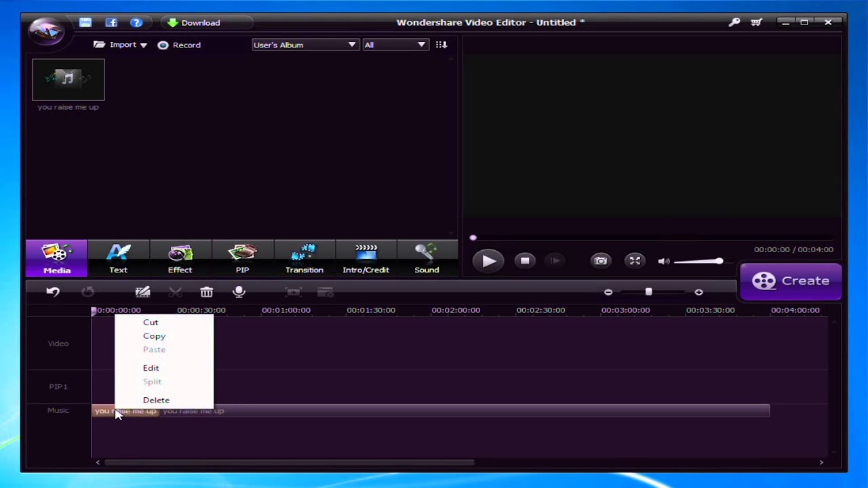Click the voiceover microphone icon
Viewport: 868px width, 488px height.
tap(239, 292)
